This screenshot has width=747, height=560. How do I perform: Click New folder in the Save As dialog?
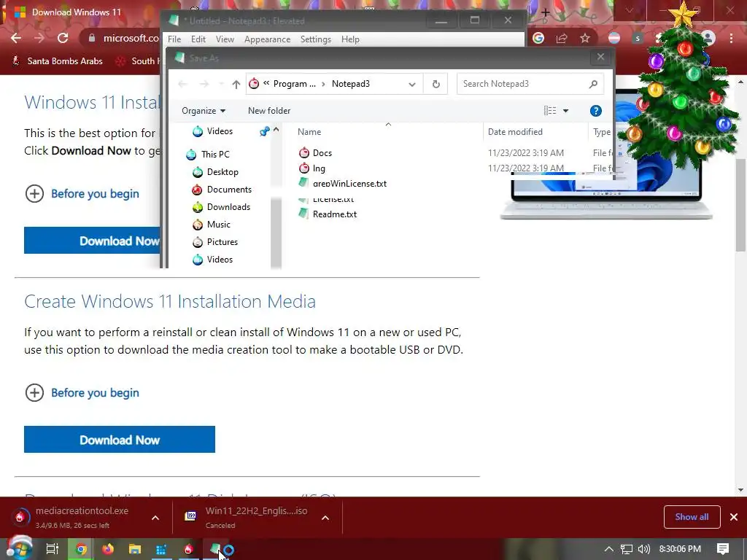269,111
